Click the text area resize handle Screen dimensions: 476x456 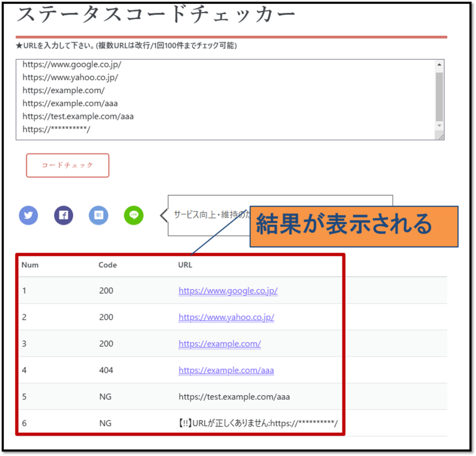coord(441,136)
